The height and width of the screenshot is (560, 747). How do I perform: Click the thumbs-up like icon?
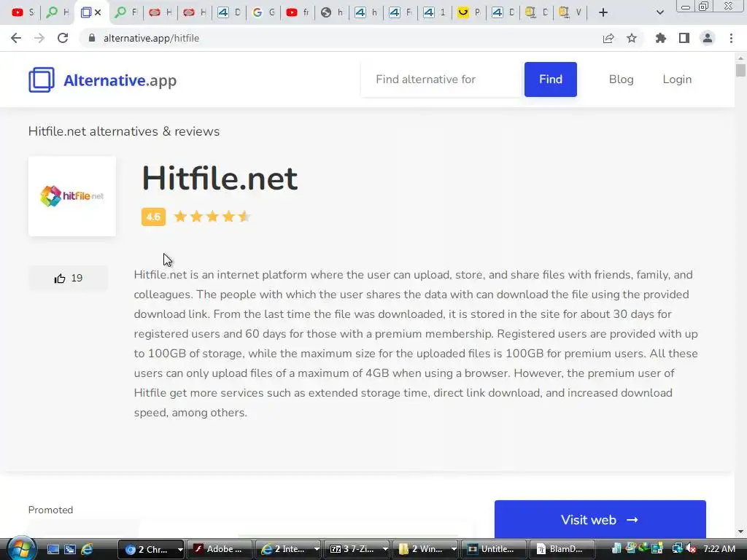(x=60, y=279)
